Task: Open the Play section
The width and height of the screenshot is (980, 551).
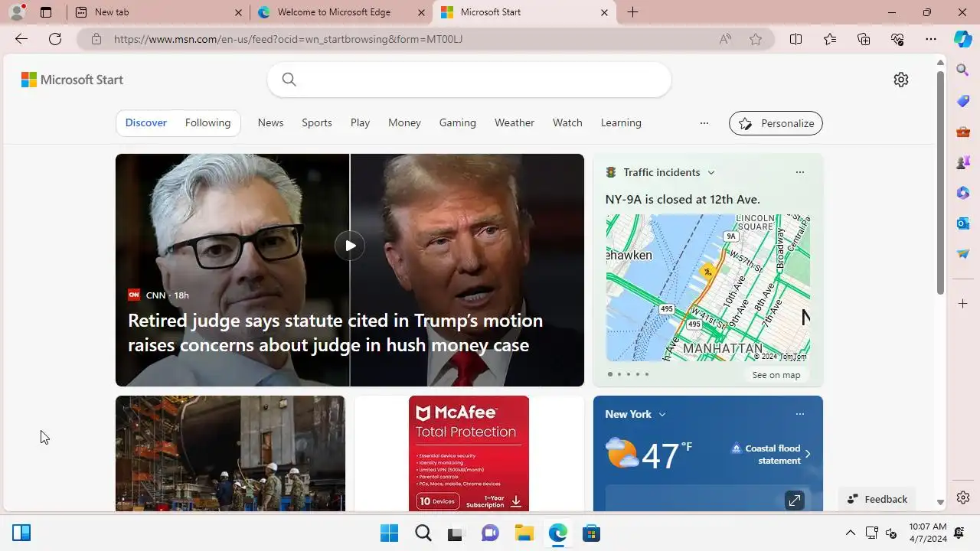Action: (360, 122)
